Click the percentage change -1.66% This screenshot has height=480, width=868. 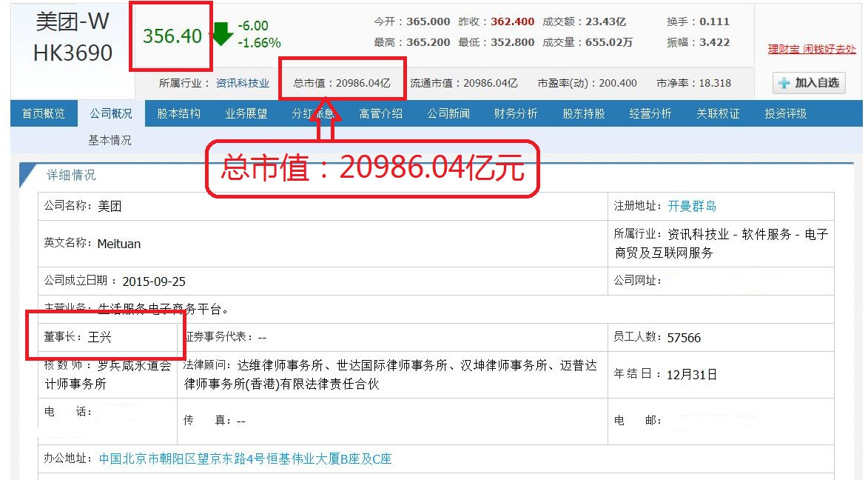pos(259,43)
